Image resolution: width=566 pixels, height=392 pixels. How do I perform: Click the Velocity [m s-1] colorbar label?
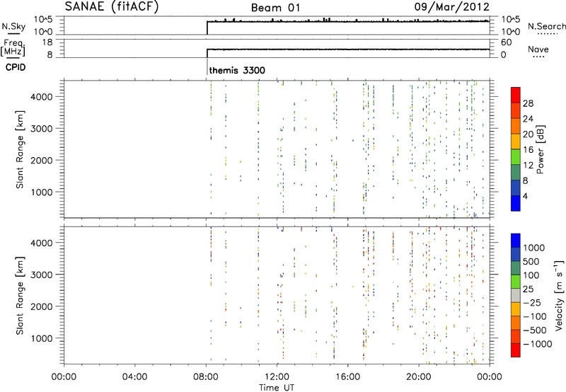pos(559,295)
